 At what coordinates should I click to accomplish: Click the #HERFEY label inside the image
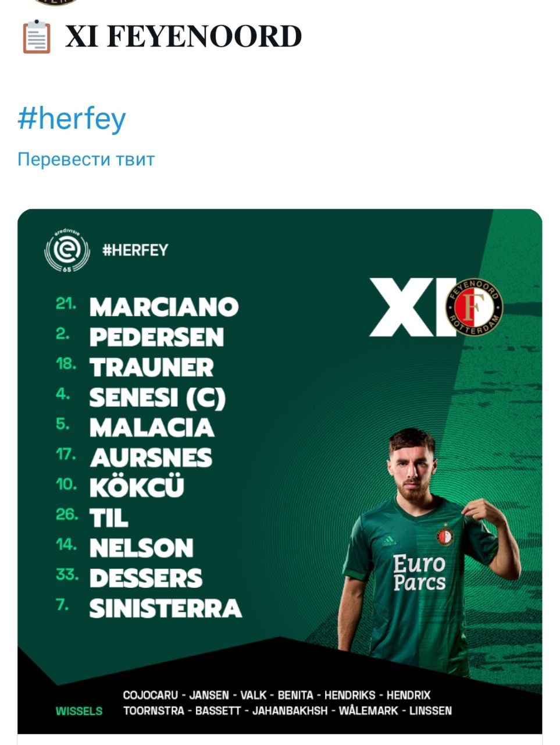(x=135, y=250)
